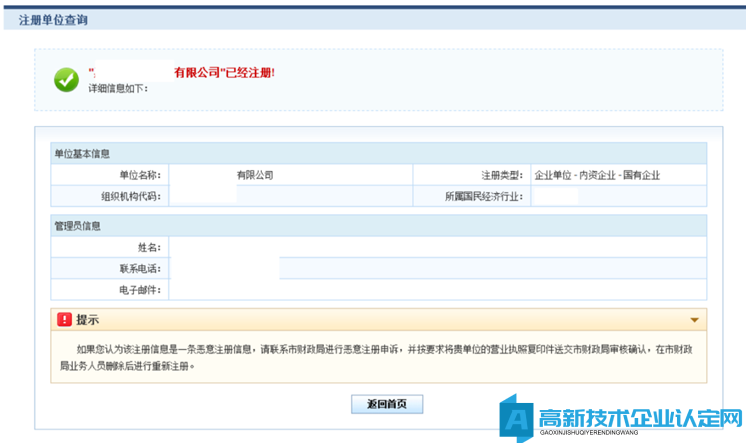Click the 提示 heading text
The height and width of the screenshot is (443, 746).
pos(88,320)
